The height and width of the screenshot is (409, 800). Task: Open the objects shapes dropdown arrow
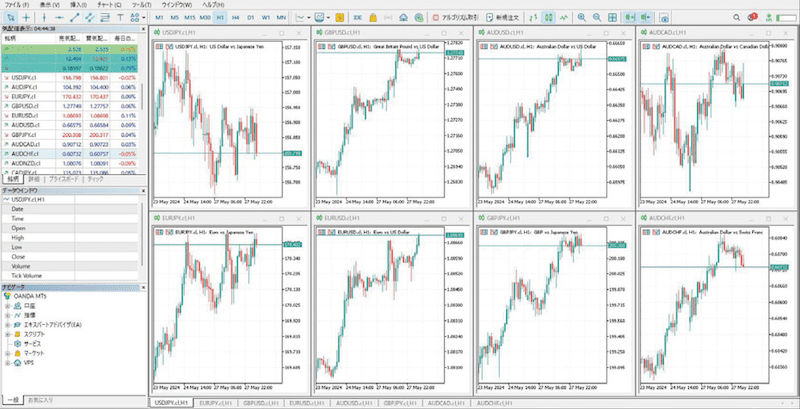tap(144, 17)
